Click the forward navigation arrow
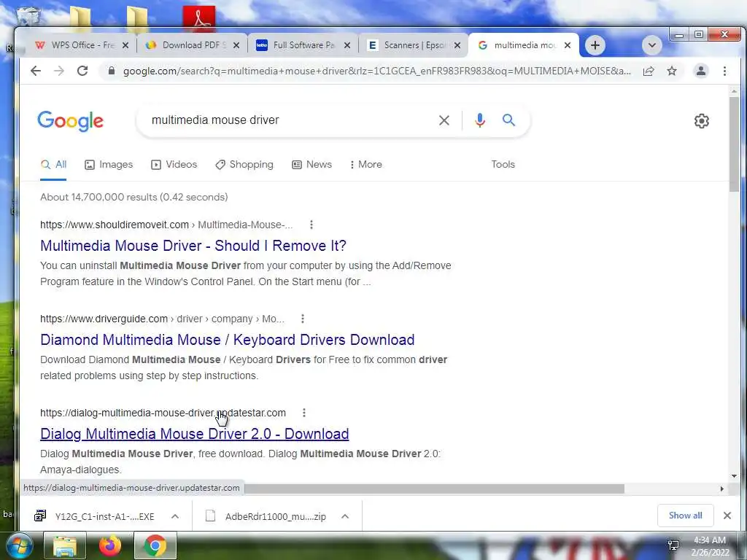Viewport: 747px width, 560px height. [59, 71]
